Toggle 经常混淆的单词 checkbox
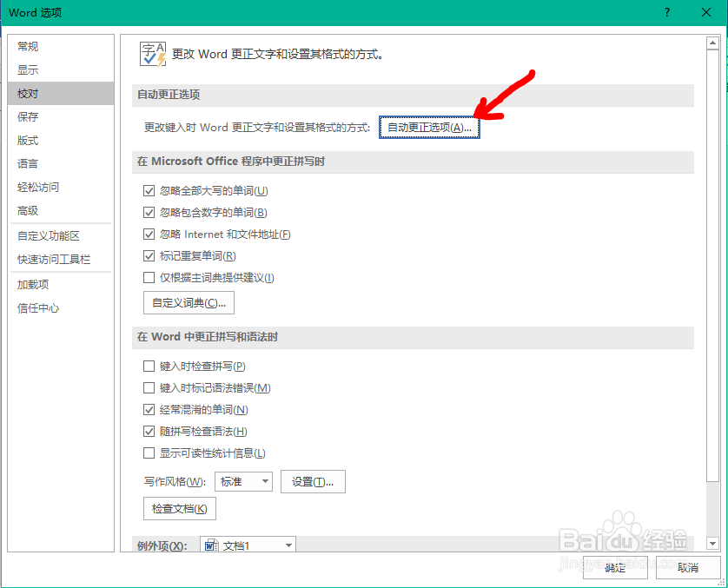This screenshot has width=728, height=588. click(x=149, y=410)
